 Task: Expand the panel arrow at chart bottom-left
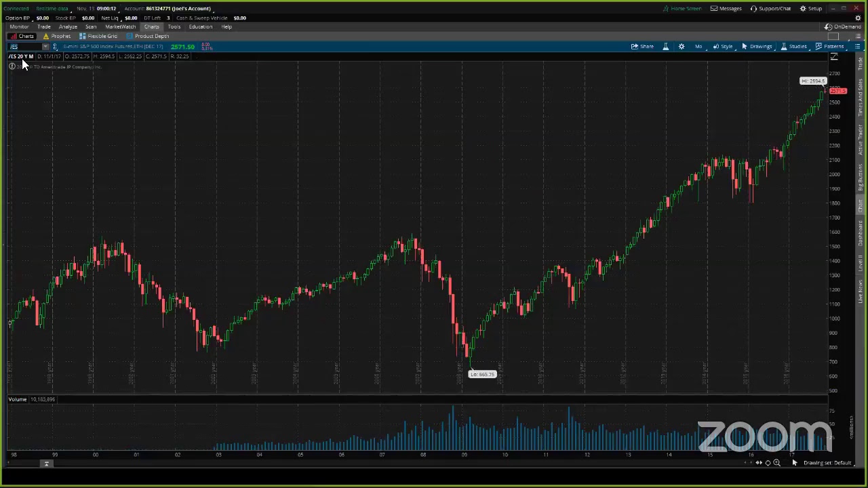(46, 464)
